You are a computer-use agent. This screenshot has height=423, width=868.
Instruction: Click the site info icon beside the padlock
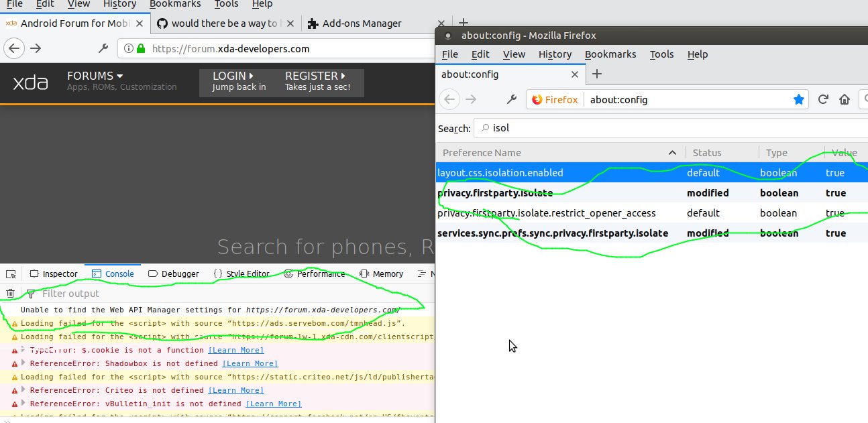129,48
